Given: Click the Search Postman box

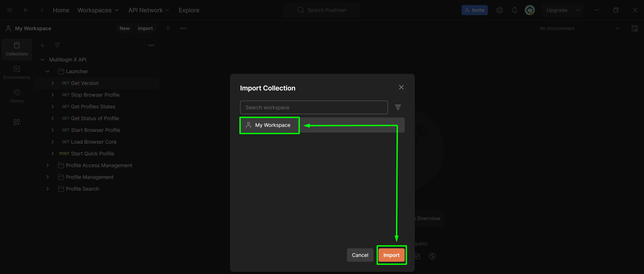Looking at the screenshot, I should pos(322,10).
